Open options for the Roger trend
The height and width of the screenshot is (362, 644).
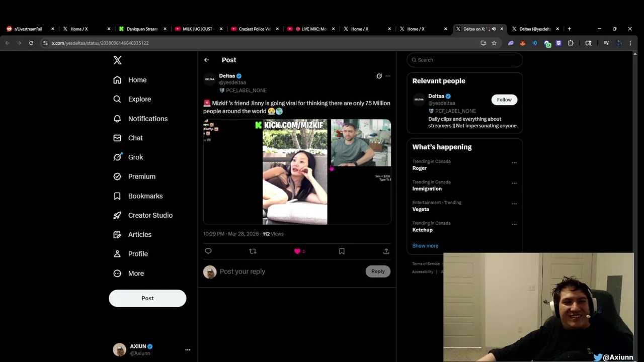click(514, 162)
